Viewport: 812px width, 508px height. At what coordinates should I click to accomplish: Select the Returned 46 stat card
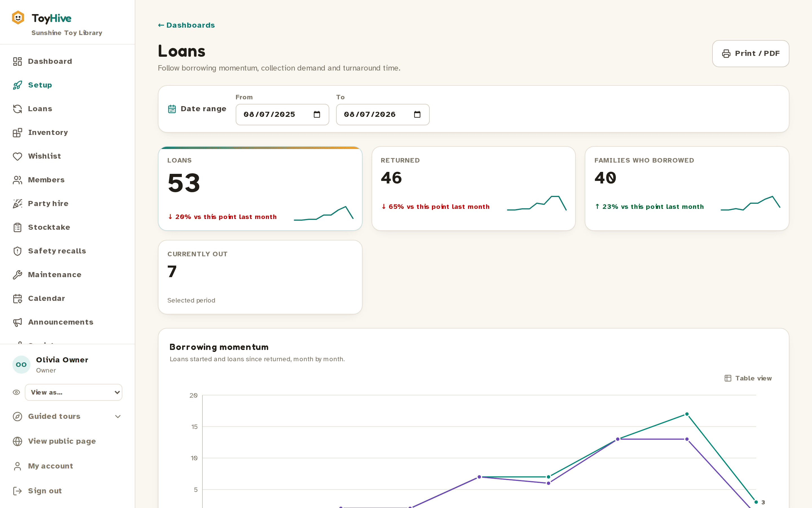click(473, 189)
